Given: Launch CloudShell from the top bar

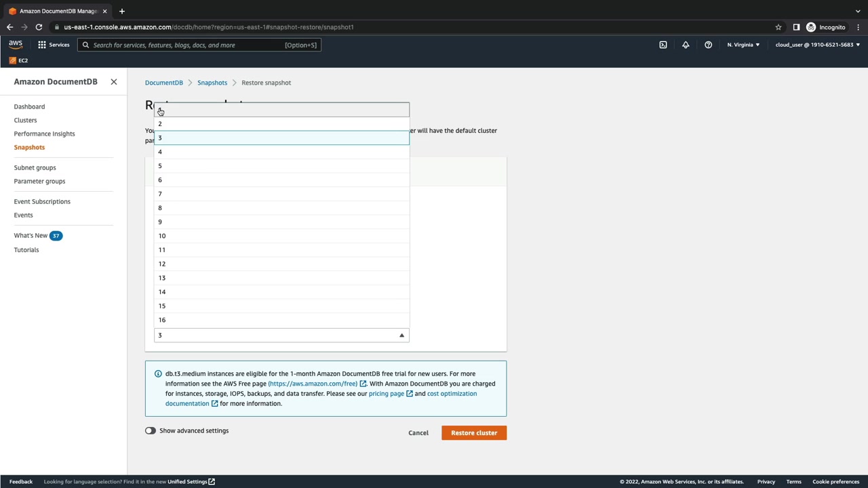Looking at the screenshot, I should (663, 45).
